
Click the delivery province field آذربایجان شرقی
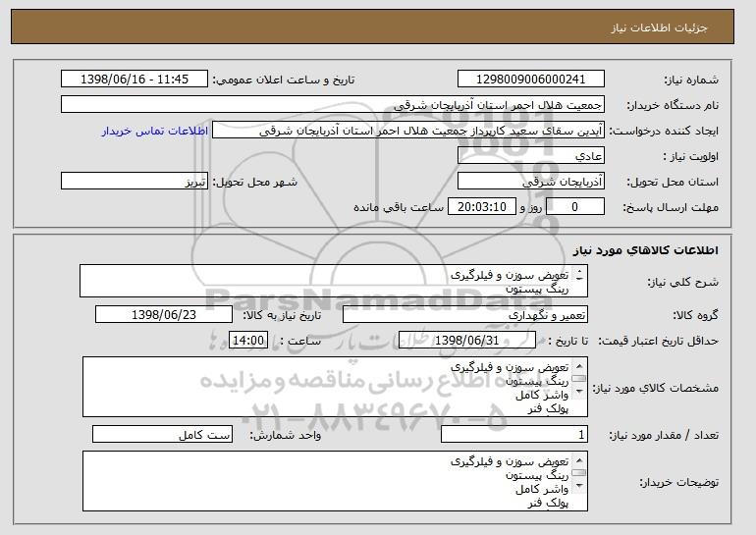point(531,182)
